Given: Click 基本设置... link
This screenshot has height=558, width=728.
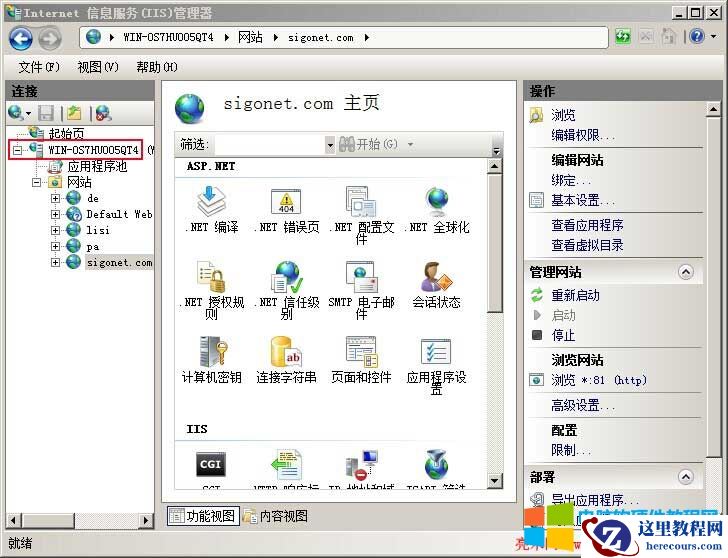Looking at the screenshot, I should [x=583, y=201].
